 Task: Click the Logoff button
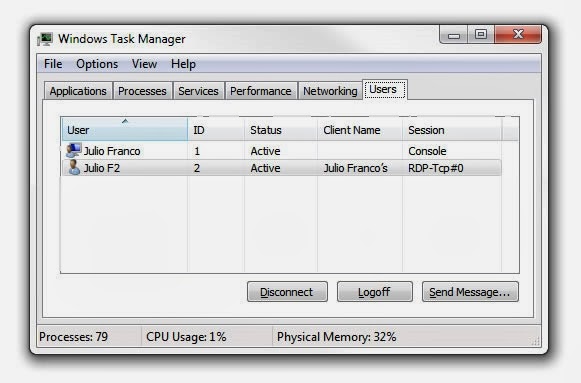tap(375, 292)
